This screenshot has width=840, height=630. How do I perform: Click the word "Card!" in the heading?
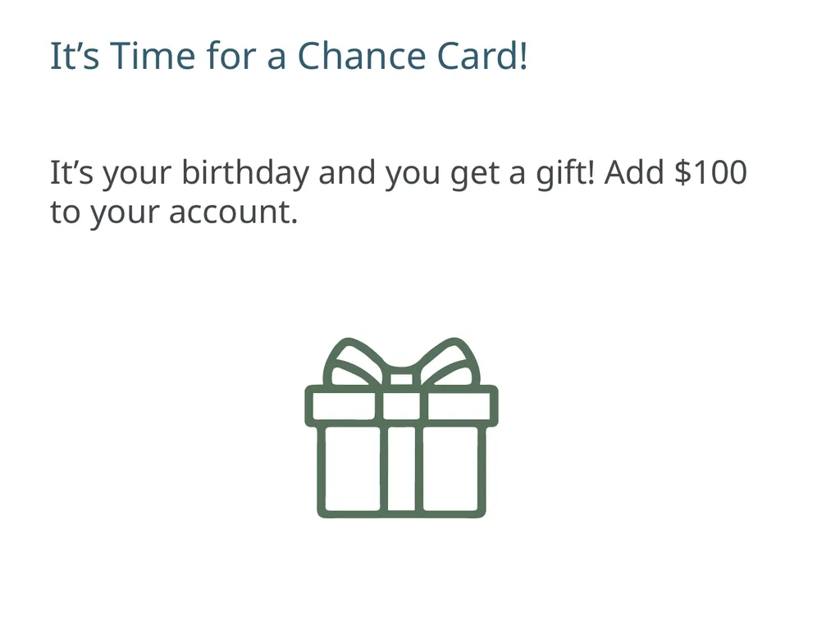click(482, 56)
